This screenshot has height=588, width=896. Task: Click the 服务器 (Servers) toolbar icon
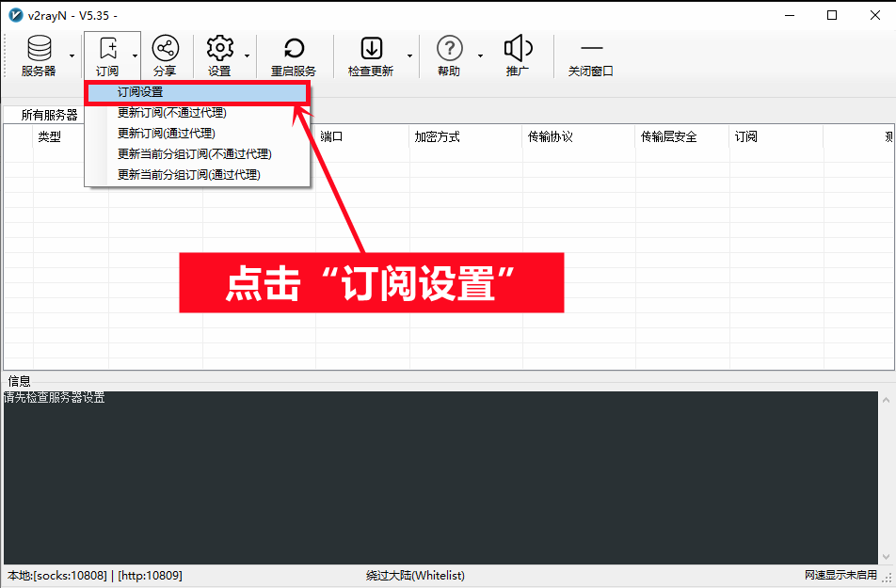coord(39,56)
